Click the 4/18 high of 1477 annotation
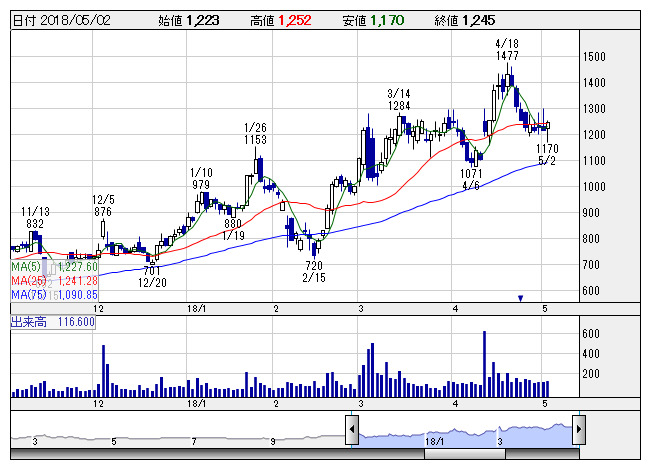This screenshot has height=469, width=652. pos(506,52)
